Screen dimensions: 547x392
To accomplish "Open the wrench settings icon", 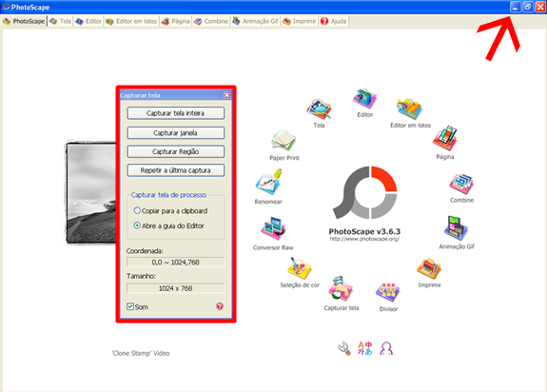I will pos(344,348).
